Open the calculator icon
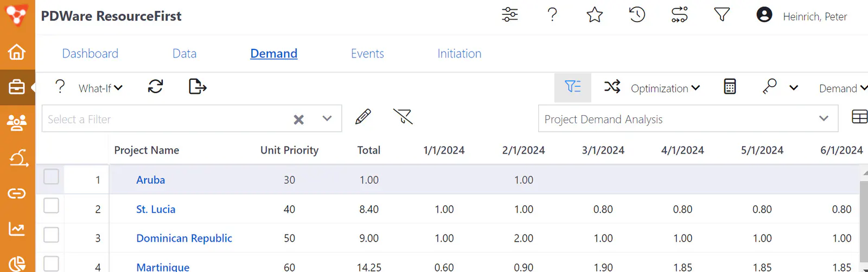 pos(730,87)
